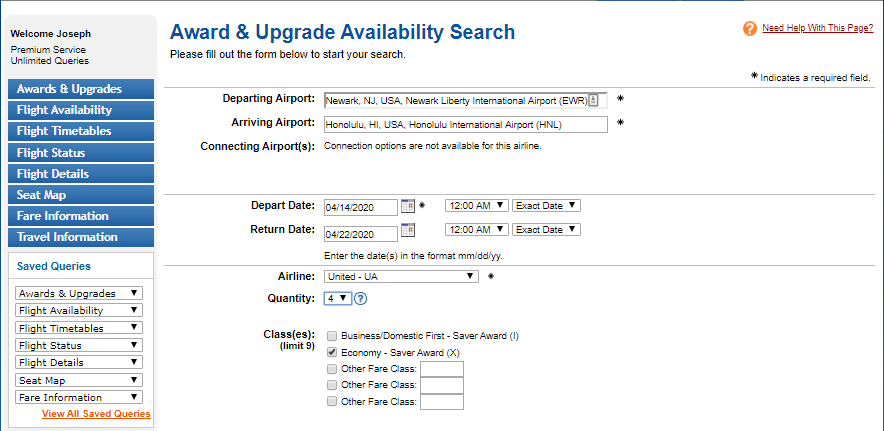Open the Return Date time dropdown
The height and width of the screenshot is (431, 884).
[477, 230]
